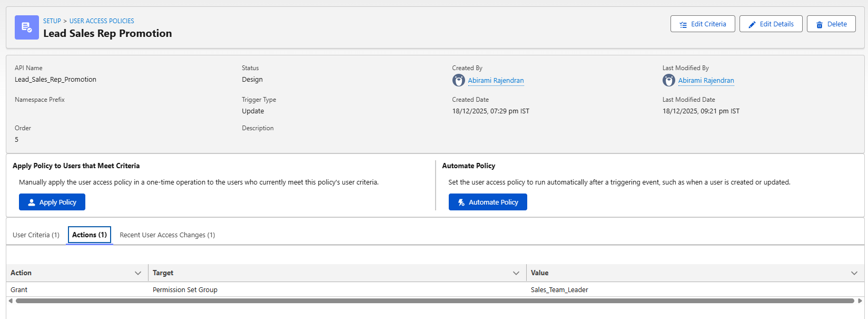Click the checklist icon in Edit Criteria
This screenshot has height=319, width=868.
pos(683,24)
